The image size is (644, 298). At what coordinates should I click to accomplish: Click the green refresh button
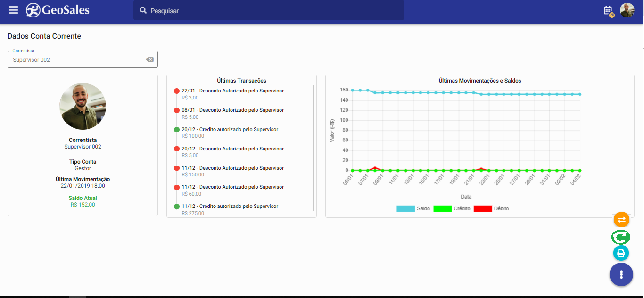pos(621,237)
